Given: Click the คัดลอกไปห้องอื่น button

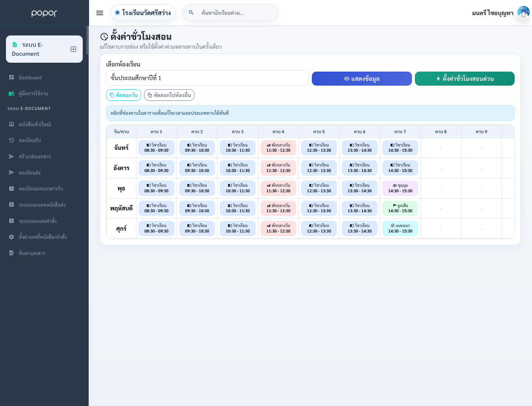Looking at the screenshot, I should pos(169,95).
